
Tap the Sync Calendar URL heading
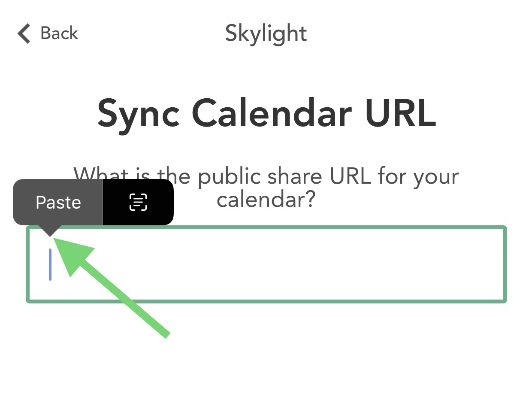266,112
